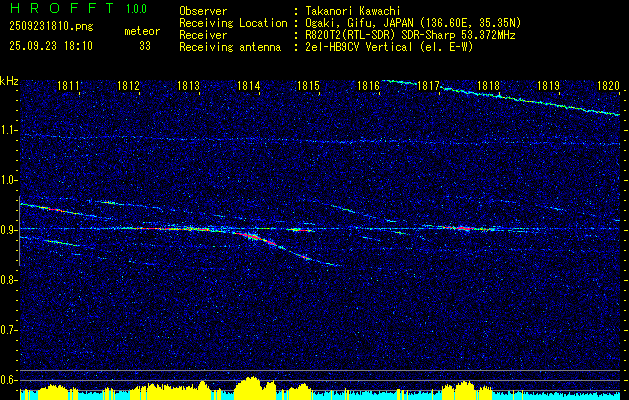This screenshot has width=629, height=400.
Task: Select the 0.6 kHz axis label
Action: (9, 379)
